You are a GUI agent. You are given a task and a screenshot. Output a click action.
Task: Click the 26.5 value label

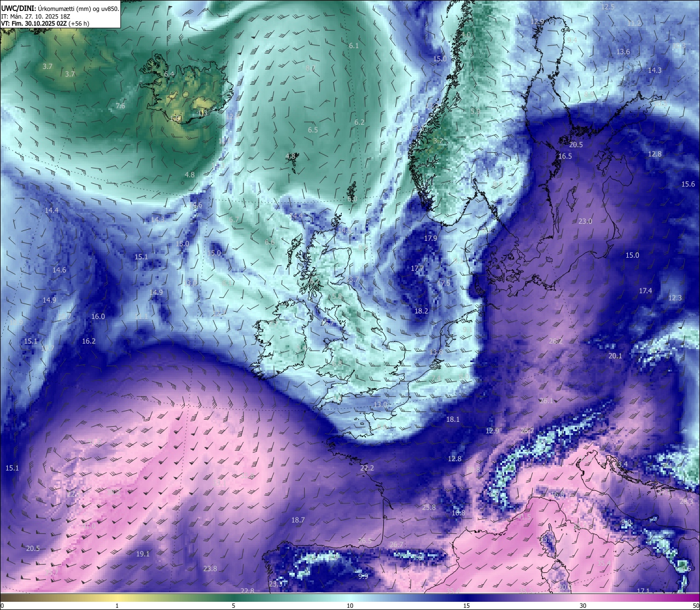365,541
